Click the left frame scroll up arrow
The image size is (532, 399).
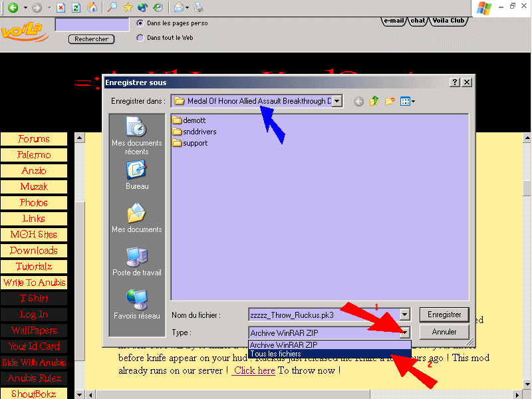(79, 138)
